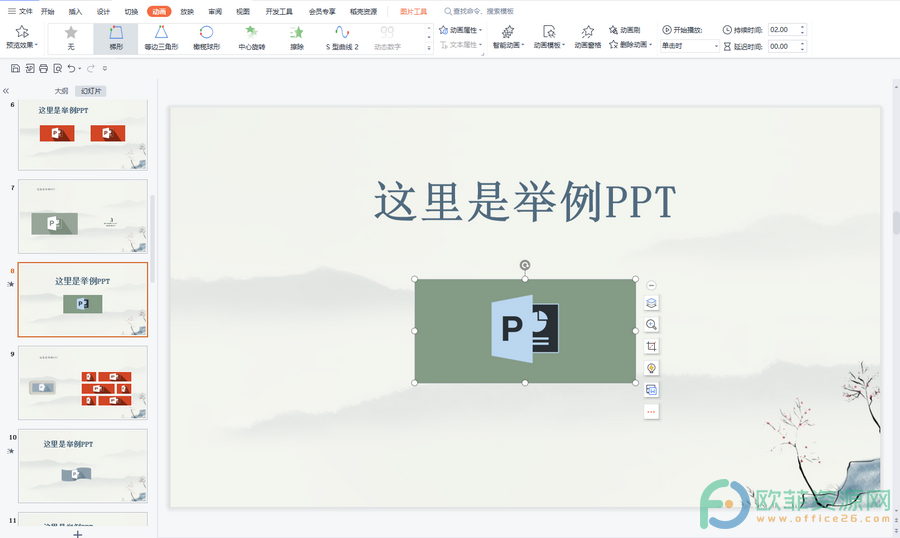Image resolution: width=900 pixels, height=538 pixels.
Task: Apply the S 型曲线 2 motion path
Action: pyautogui.click(x=342, y=38)
